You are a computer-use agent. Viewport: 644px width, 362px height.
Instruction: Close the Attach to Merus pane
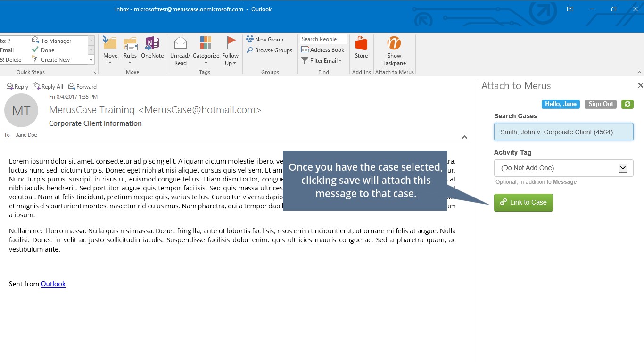tap(640, 85)
